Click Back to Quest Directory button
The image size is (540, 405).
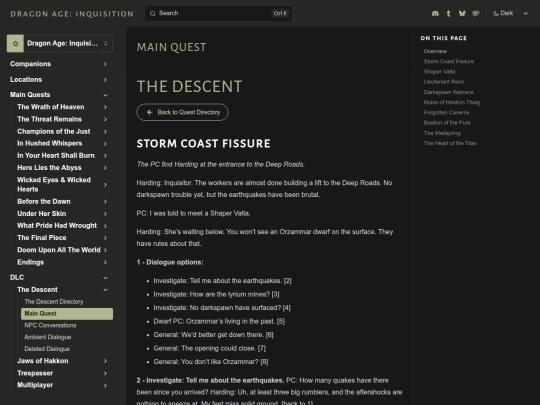coord(183,112)
